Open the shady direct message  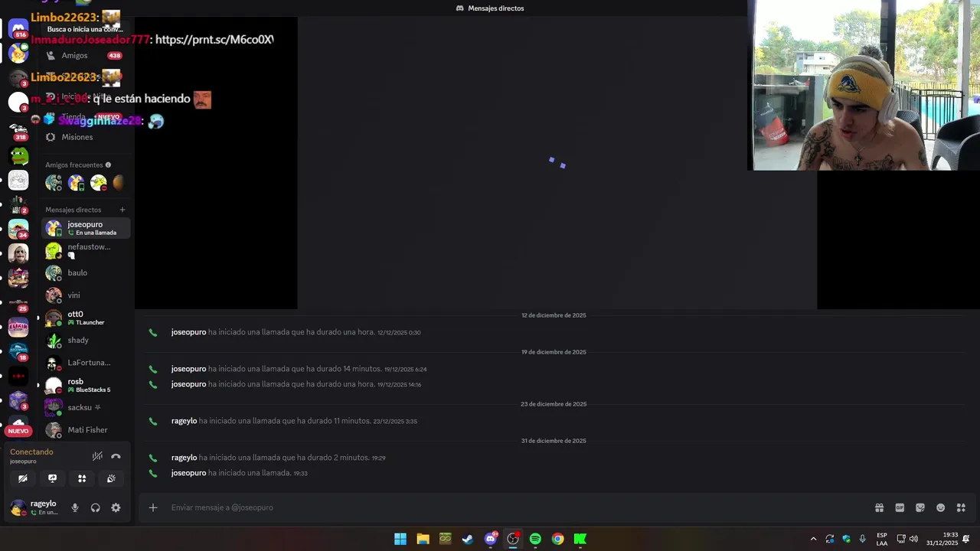click(85, 340)
